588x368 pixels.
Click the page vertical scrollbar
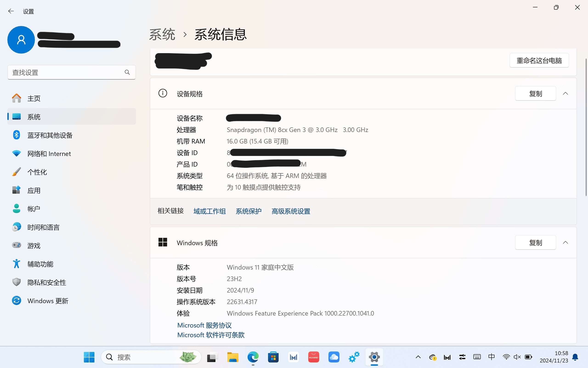point(586,127)
